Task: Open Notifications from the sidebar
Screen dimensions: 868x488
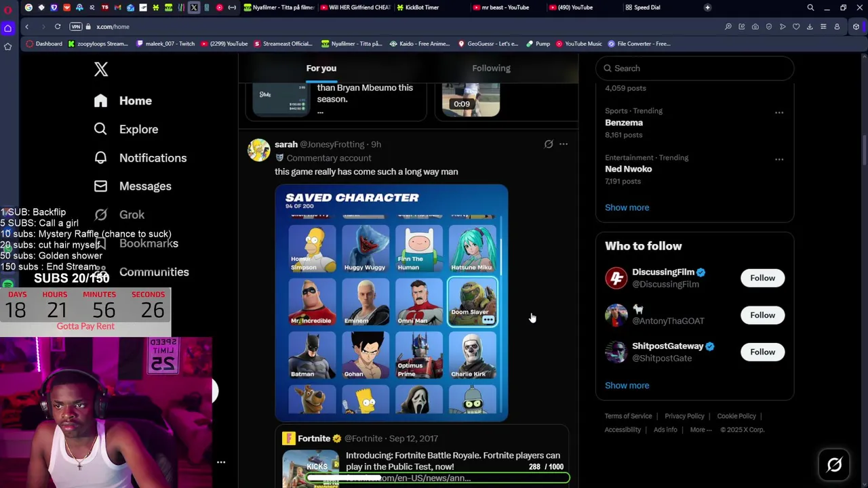Action: coord(140,158)
